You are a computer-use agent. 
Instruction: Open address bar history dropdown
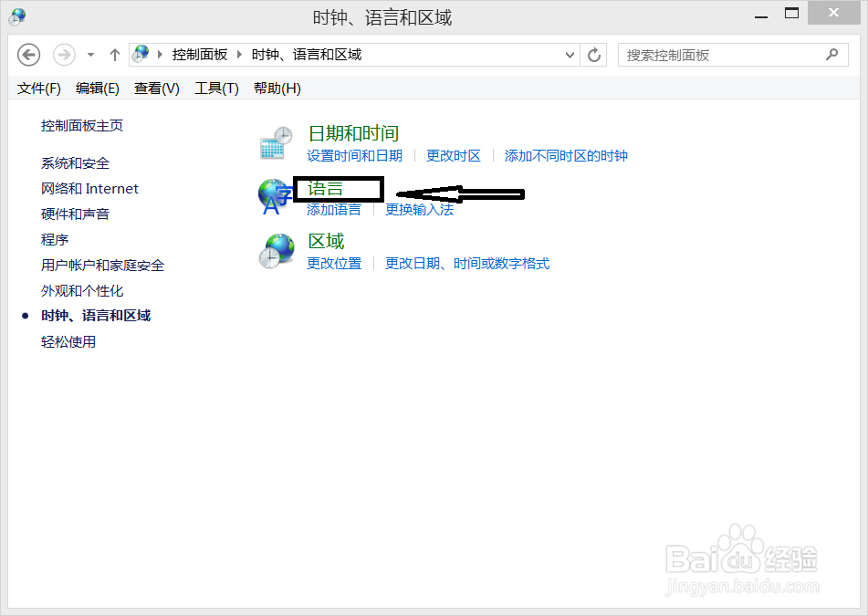[570, 55]
